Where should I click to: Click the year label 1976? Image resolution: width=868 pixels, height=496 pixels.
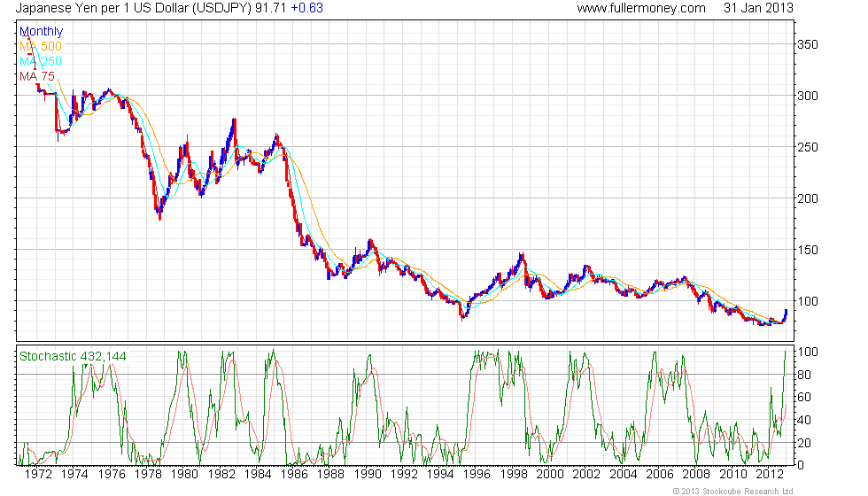click(x=112, y=475)
